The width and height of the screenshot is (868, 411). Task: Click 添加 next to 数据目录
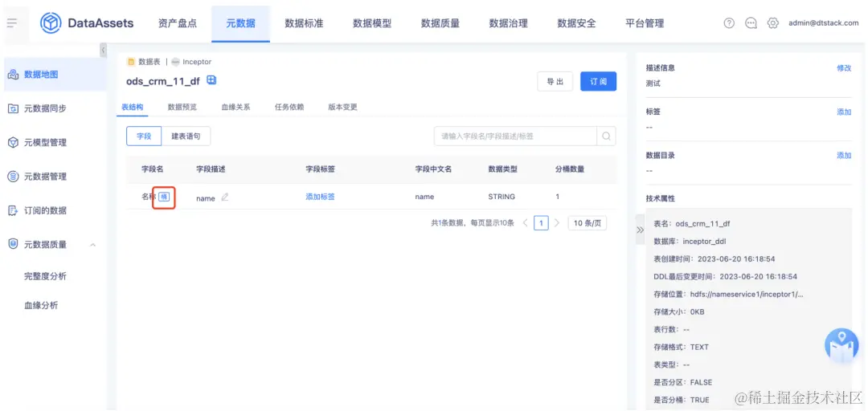(844, 156)
